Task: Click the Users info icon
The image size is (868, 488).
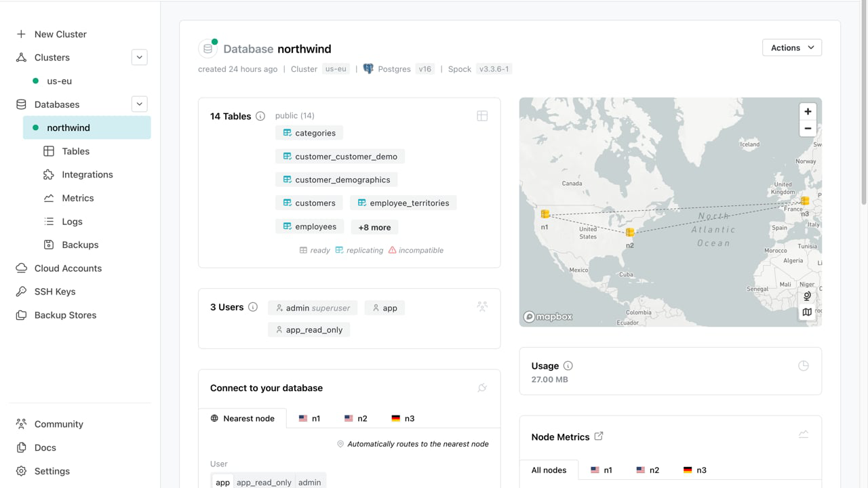Action: (x=253, y=307)
